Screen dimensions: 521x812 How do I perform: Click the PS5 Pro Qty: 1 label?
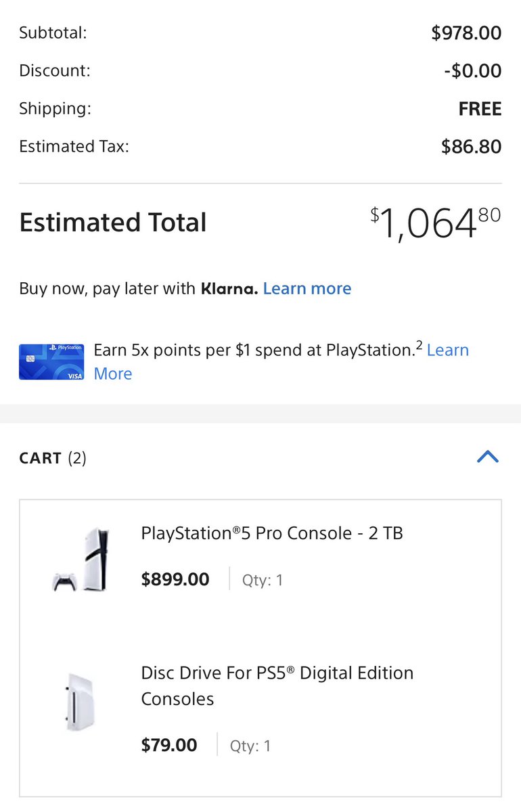tap(263, 580)
